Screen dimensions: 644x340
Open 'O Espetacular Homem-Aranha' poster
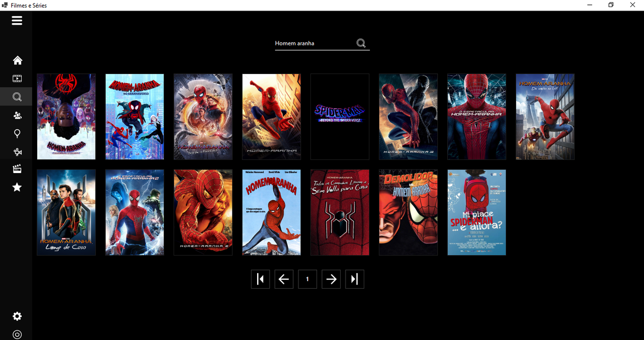point(477,117)
